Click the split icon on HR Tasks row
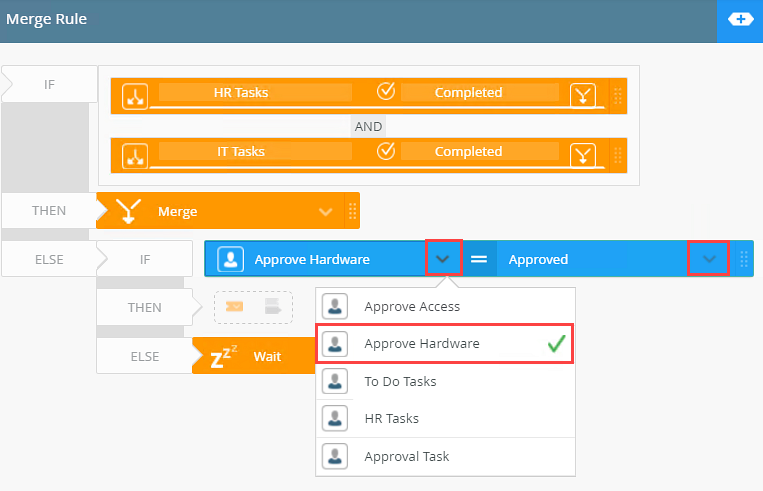763x491 pixels. (x=134, y=95)
